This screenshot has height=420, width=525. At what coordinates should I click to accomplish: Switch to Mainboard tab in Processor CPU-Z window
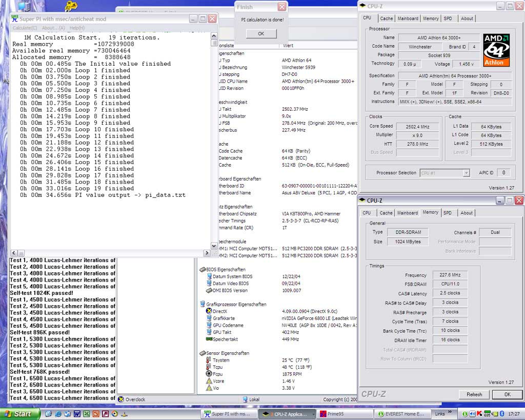pyautogui.click(x=408, y=18)
